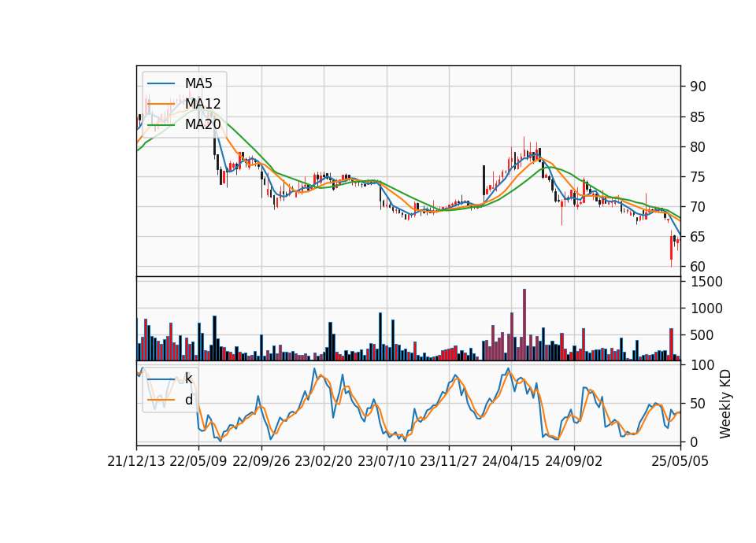This screenshot has width=756, height=543.
Task: Click price axis value 80
Action: tap(699, 147)
